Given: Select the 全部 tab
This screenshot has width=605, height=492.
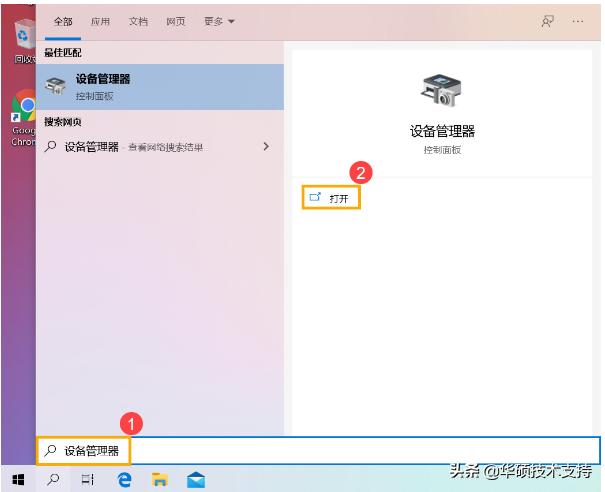Looking at the screenshot, I should 63,21.
